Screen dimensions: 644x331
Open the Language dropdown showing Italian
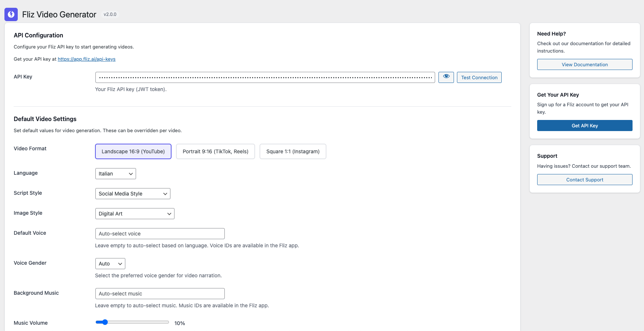point(115,174)
